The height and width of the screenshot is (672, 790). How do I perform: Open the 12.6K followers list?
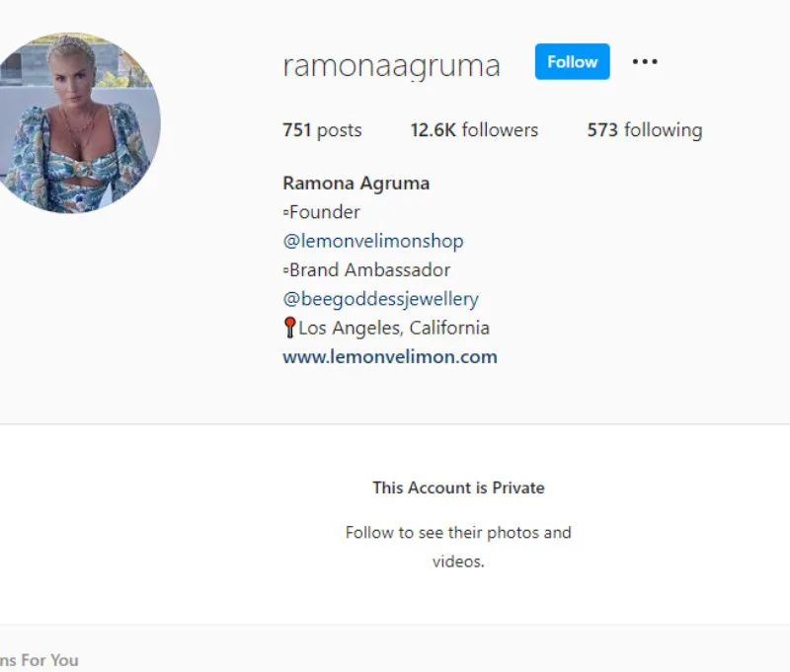pos(474,130)
